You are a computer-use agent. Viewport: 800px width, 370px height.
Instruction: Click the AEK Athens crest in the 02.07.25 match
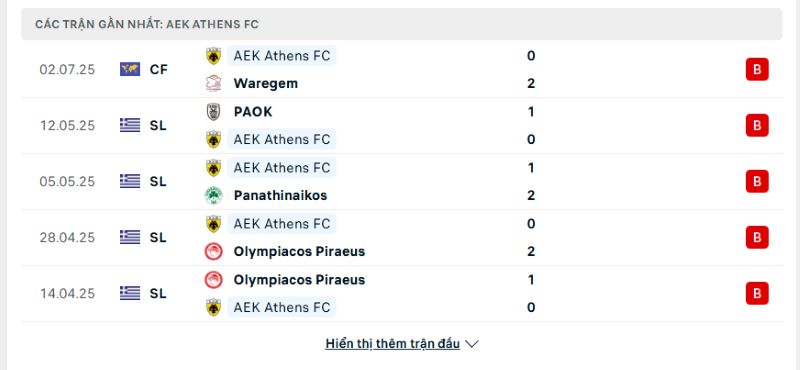[213, 56]
